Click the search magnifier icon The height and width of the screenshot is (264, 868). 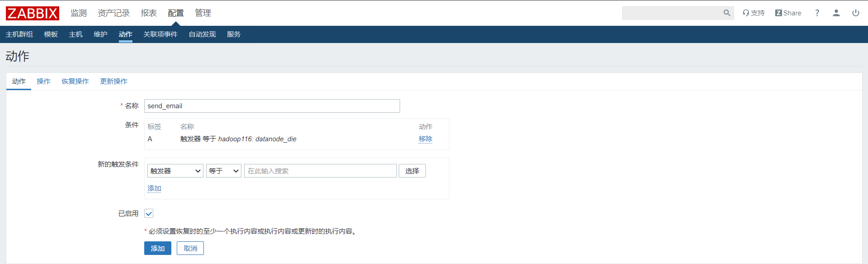point(726,13)
